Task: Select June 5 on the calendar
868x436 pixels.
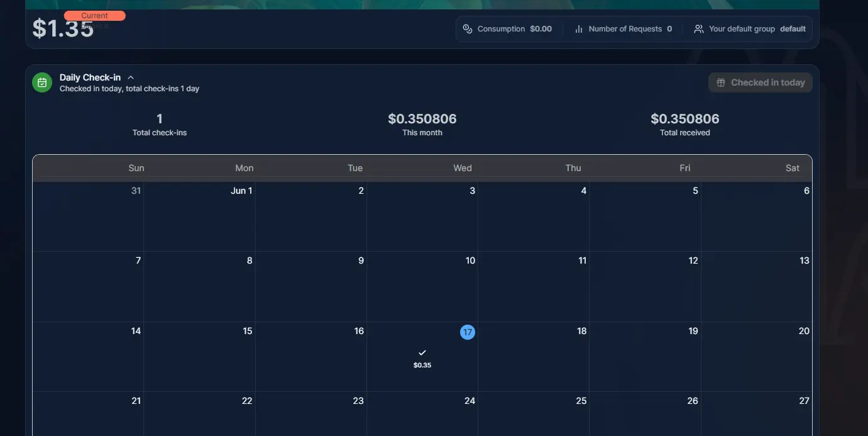Action: pos(645,217)
